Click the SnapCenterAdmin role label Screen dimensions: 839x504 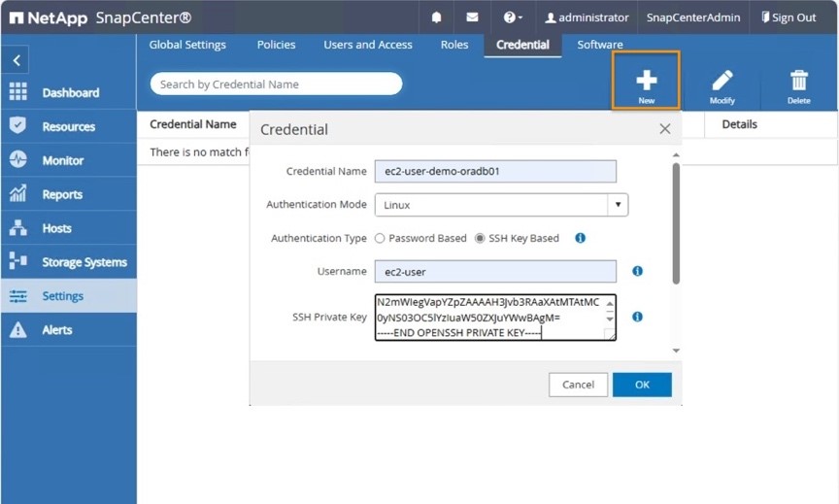click(x=693, y=17)
